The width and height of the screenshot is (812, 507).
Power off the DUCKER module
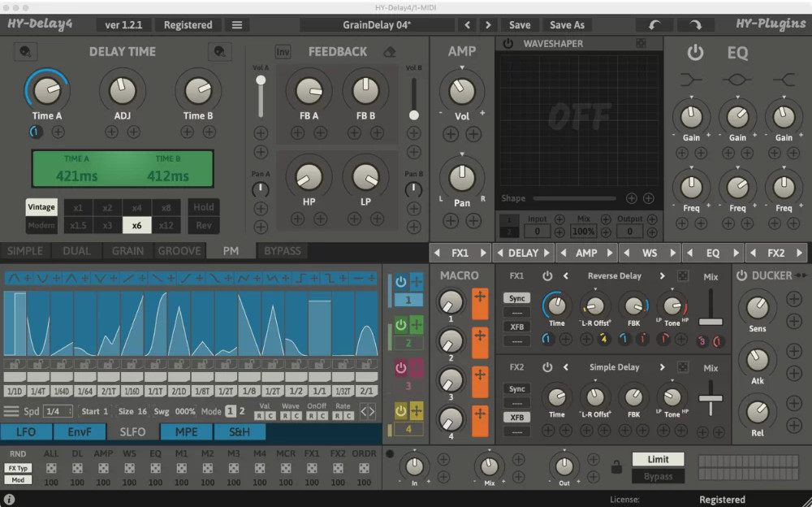[x=741, y=275]
